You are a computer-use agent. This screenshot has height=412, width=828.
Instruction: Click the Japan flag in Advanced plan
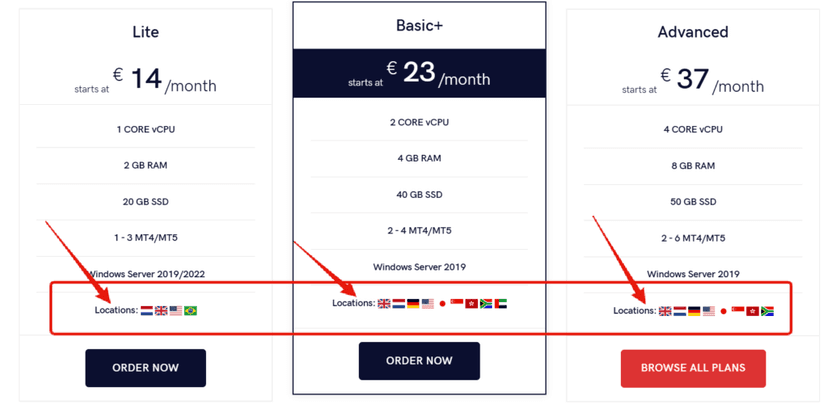point(724,311)
